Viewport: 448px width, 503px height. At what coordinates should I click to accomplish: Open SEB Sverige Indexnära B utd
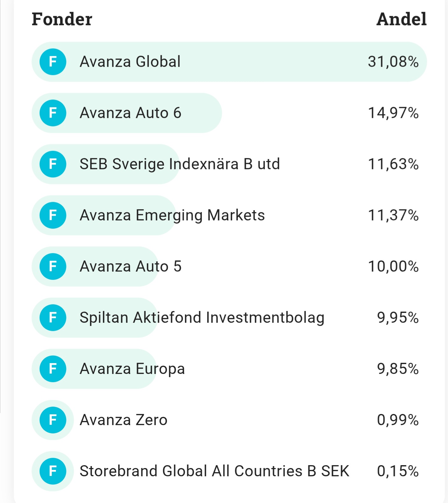[180, 164]
